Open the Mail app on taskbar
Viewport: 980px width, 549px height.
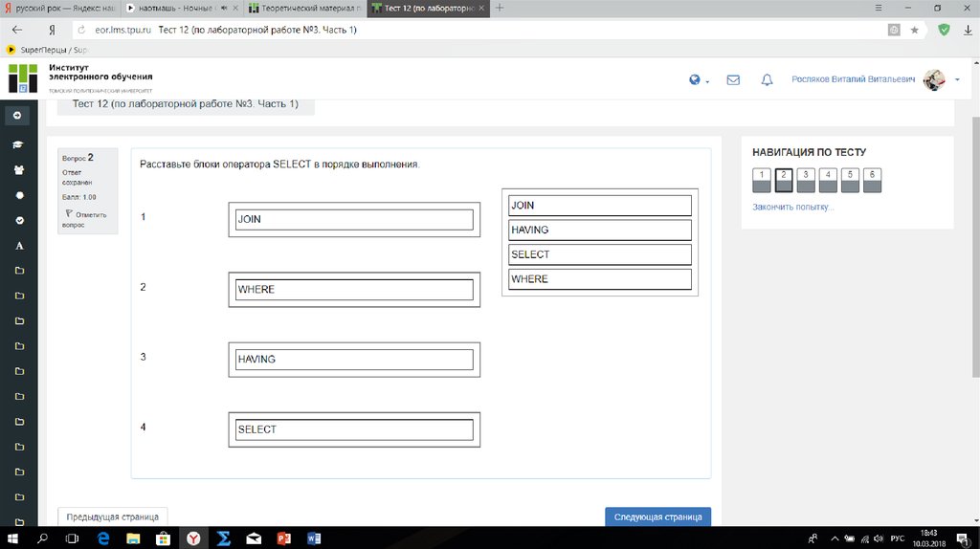pyautogui.click(x=254, y=538)
